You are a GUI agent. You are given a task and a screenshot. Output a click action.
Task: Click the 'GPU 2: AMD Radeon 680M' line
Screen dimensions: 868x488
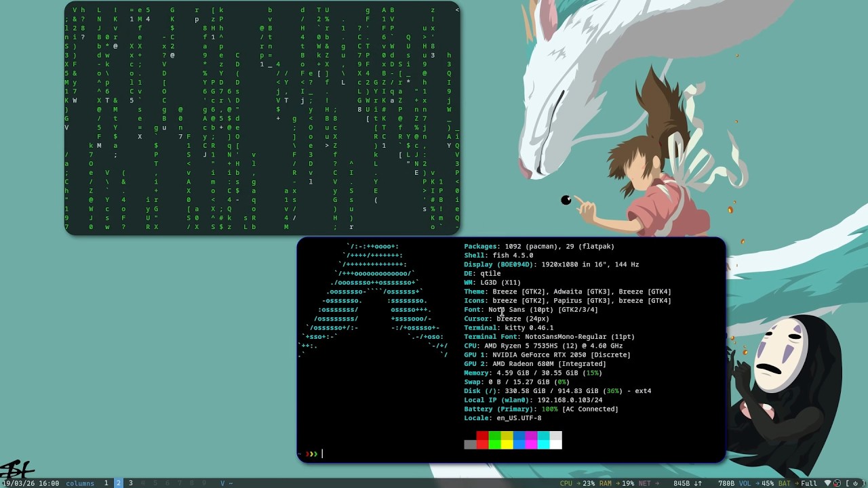click(x=535, y=364)
